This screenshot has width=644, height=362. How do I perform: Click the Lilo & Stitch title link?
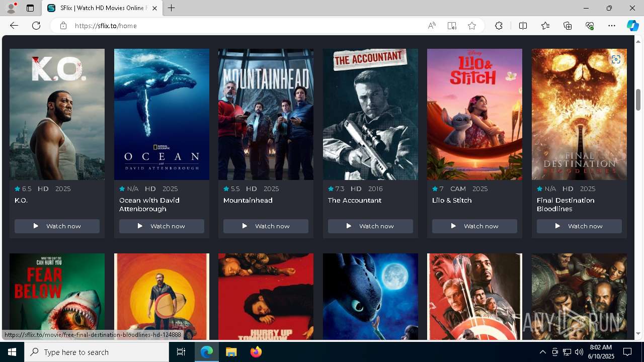click(x=452, y=200)
